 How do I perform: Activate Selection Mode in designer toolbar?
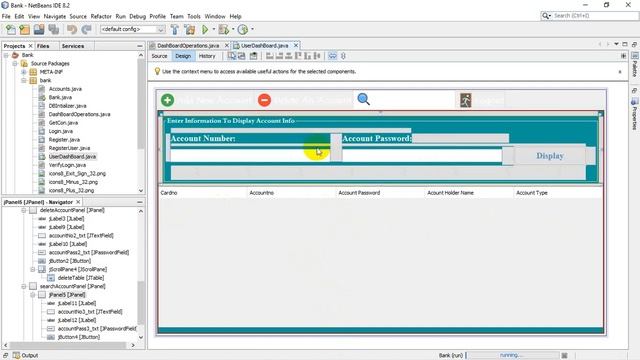click(232, 56)
